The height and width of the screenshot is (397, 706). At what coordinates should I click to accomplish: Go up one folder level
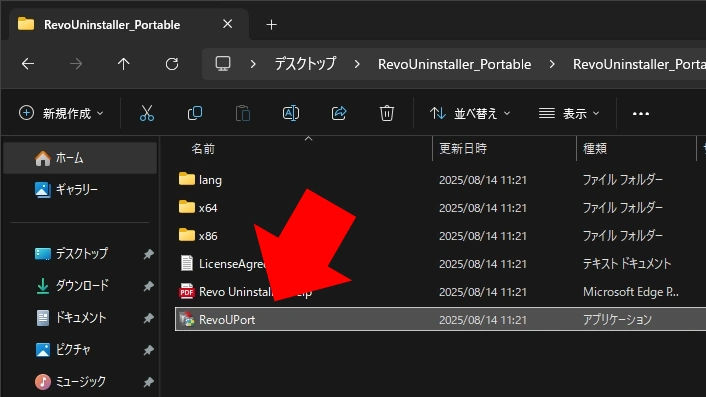click(123, 64)
